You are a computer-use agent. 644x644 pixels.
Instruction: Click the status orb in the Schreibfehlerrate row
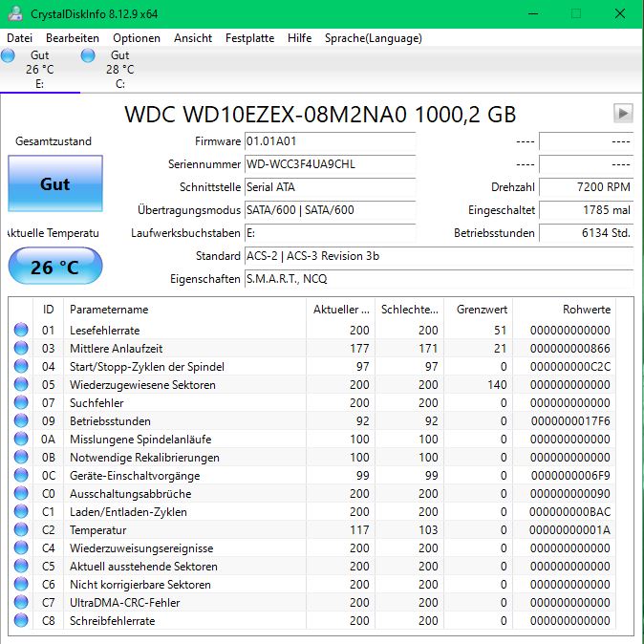pyautogui.click(x=21, y=620)
